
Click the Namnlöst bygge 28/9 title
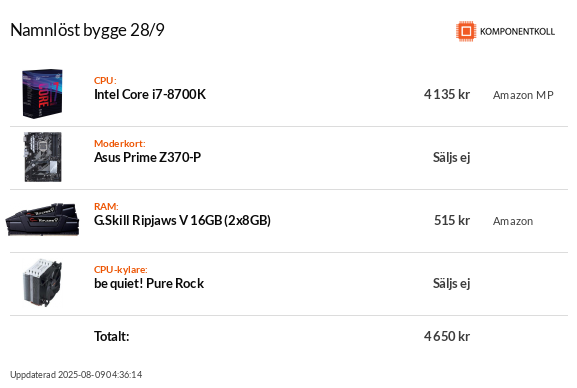point(87,30)
